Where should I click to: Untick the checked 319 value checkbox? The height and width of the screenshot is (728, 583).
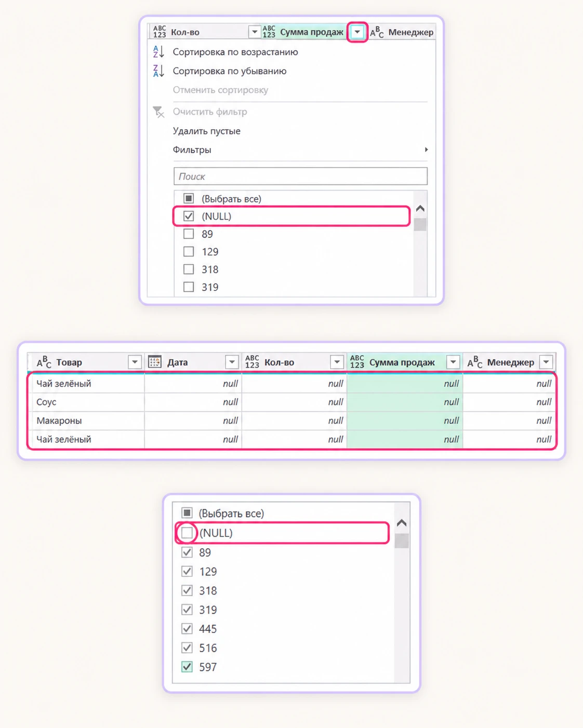tap(187, 610)
